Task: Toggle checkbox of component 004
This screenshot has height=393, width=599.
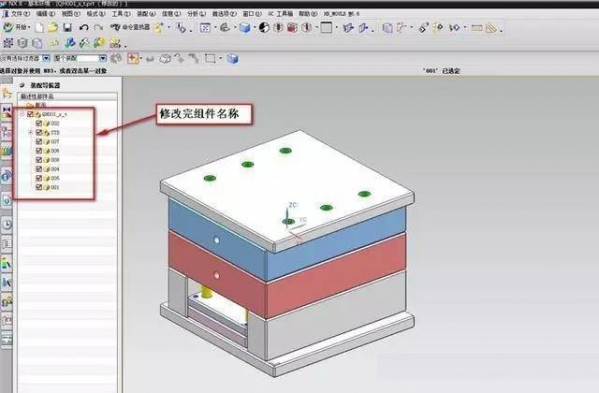Action: click(39, 169)
